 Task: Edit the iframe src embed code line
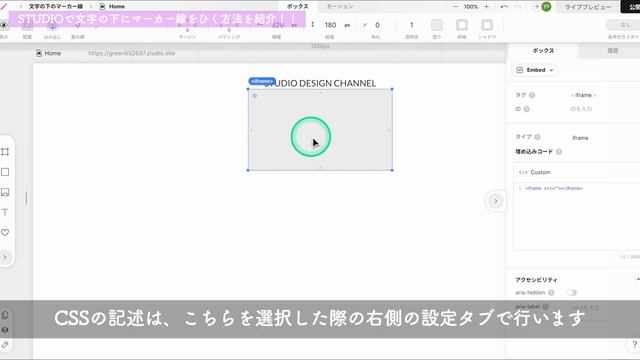click(554, 188)
